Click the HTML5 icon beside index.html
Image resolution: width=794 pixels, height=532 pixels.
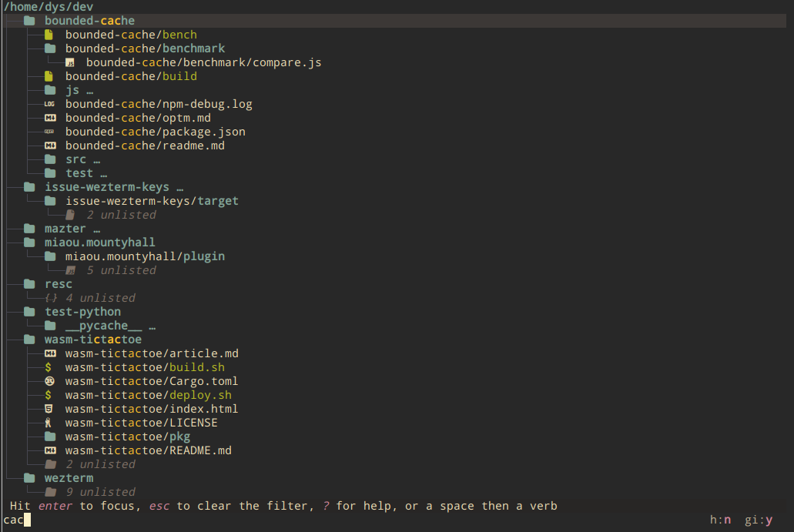point(49,409)
